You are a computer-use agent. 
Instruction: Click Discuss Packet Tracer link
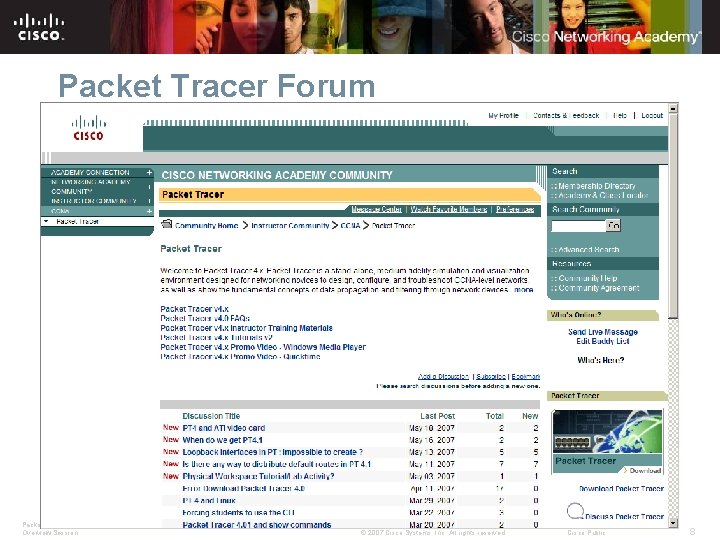tap(624, 516)
